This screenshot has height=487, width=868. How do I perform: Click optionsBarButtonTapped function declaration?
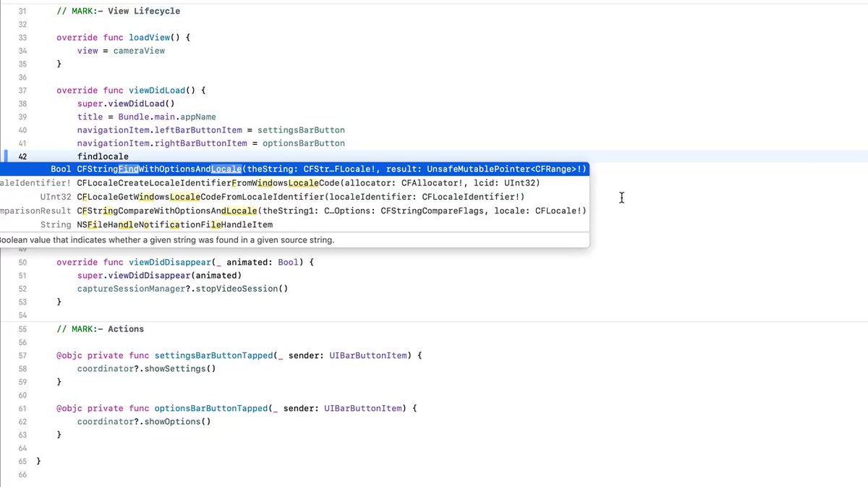(x=236, y=408)
